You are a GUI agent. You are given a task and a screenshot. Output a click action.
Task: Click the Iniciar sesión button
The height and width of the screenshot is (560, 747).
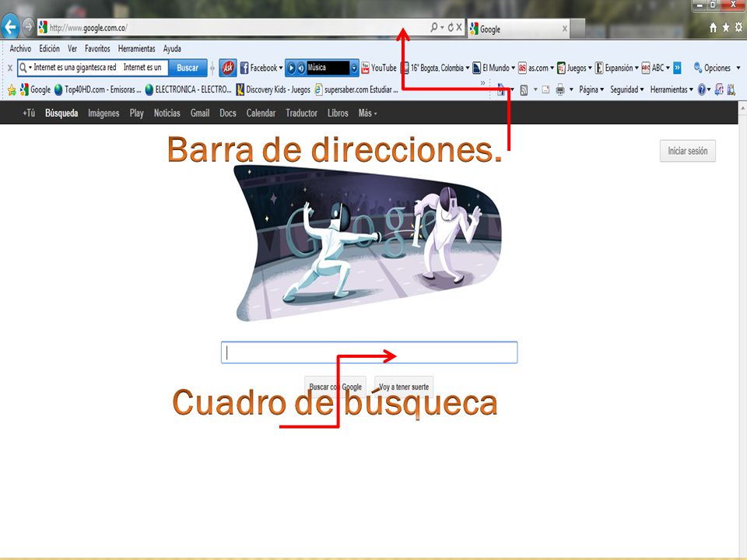click(687, 151)
